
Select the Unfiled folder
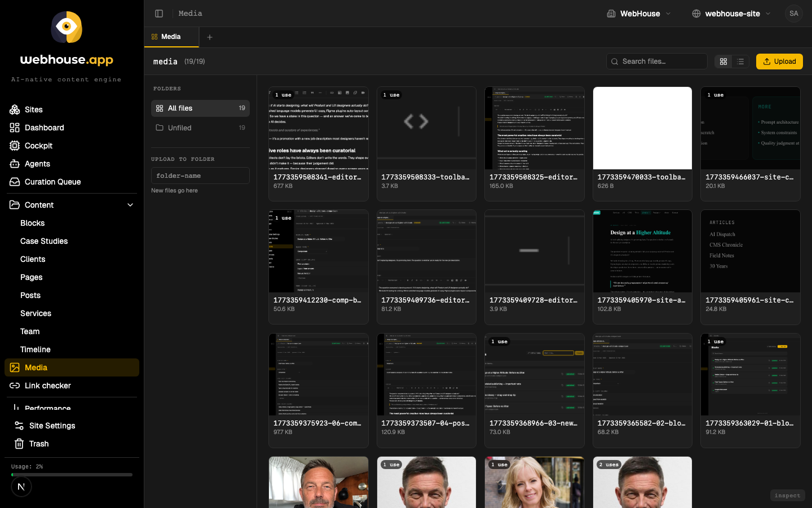coord(200,128)
